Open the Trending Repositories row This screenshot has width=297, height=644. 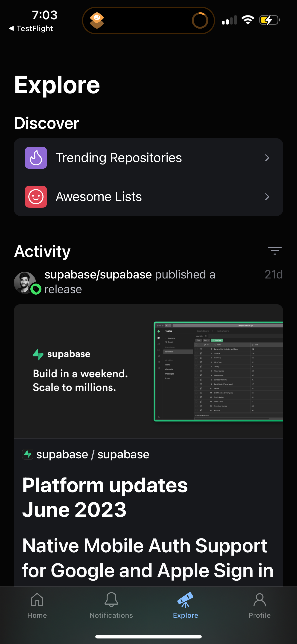click(x=148, y=158)
